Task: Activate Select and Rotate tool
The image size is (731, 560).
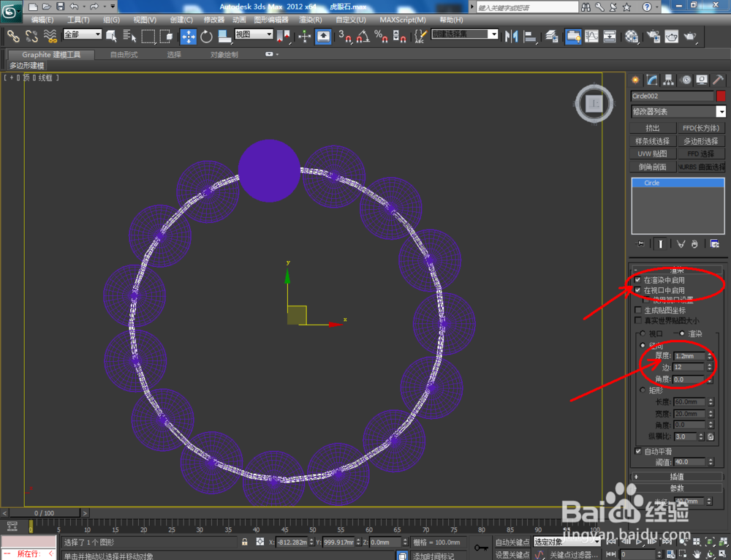Action: tap(206, 36)
